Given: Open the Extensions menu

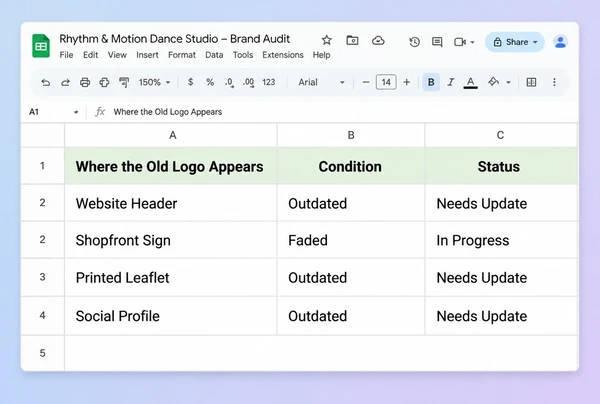Looking at the screenshot, I should tap(283, 55).
